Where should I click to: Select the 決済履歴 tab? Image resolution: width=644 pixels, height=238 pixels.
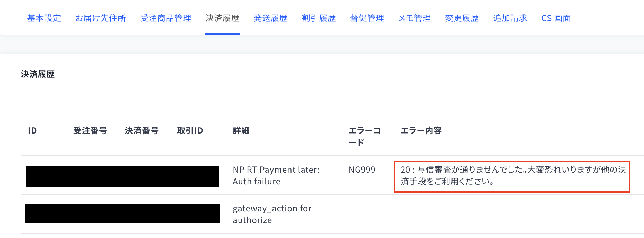click(x=222, y=18)
